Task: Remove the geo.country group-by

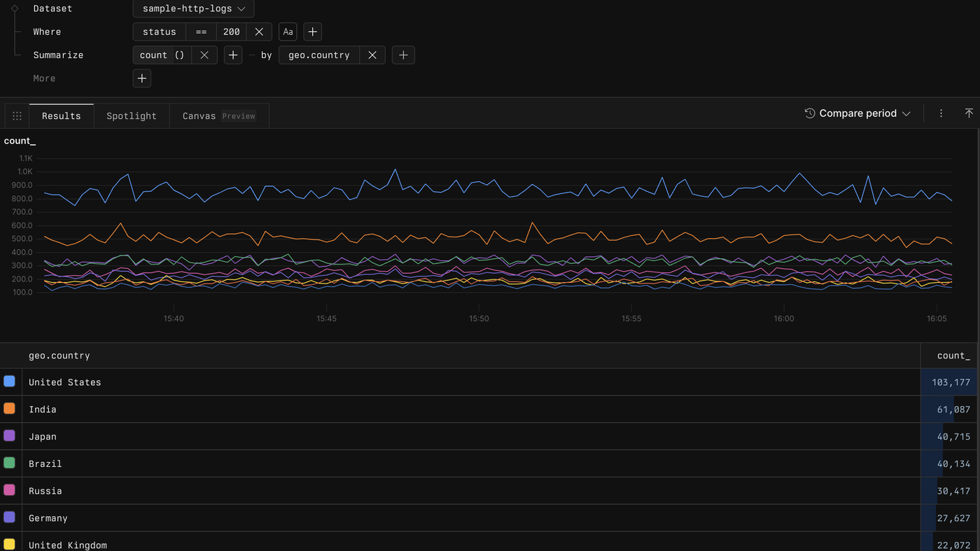Action: (372, 55)
